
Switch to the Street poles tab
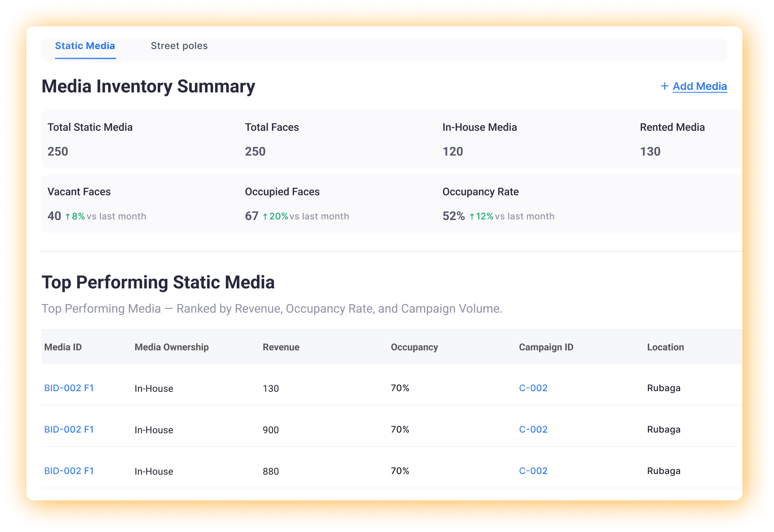pyautogui.click(x=179, y=46)
